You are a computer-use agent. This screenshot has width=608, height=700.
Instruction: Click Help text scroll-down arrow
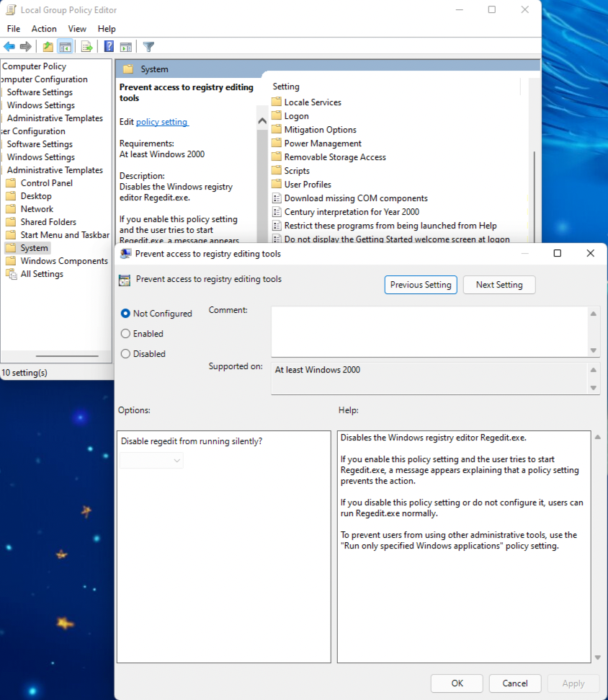pos(598,657)
